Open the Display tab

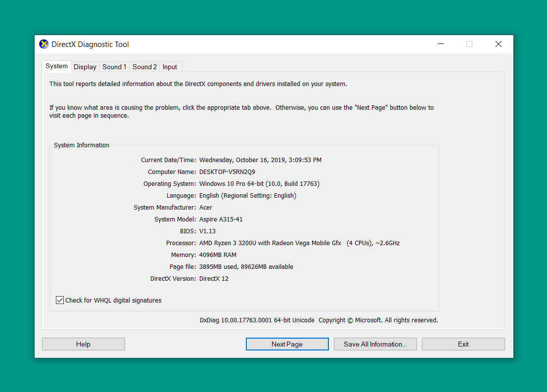pos(85,67)
